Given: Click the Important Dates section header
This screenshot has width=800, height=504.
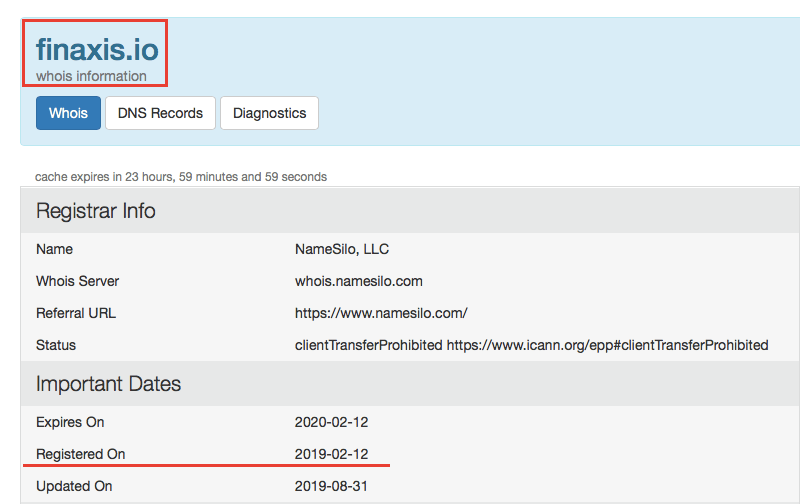Looking at the screenshot, I should [x=108, y=384].
